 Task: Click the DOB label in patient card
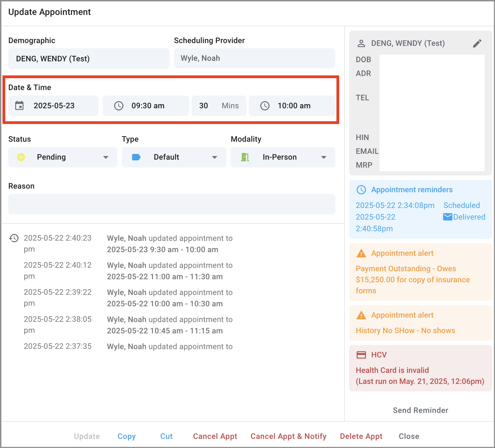[x=363, y=59]
